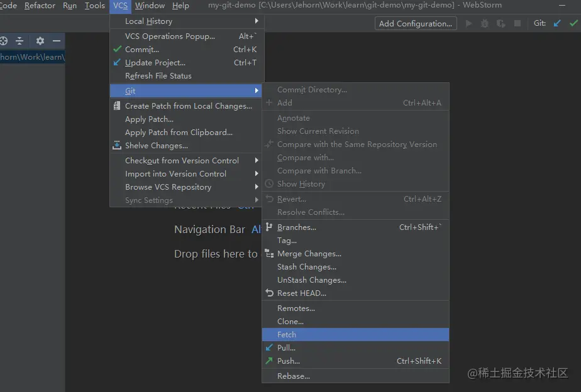Click Update Project arrow icon in menu
This screenshot has height=392, width=581.
[x=117, y=62]
